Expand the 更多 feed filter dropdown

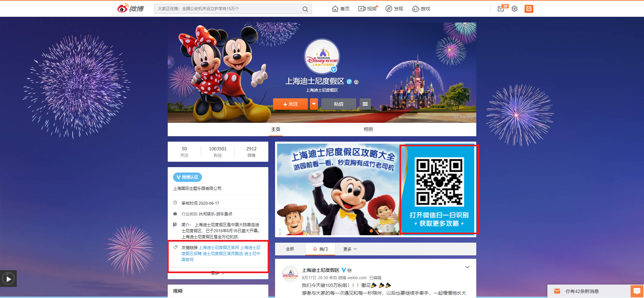[x=350, y=249]
